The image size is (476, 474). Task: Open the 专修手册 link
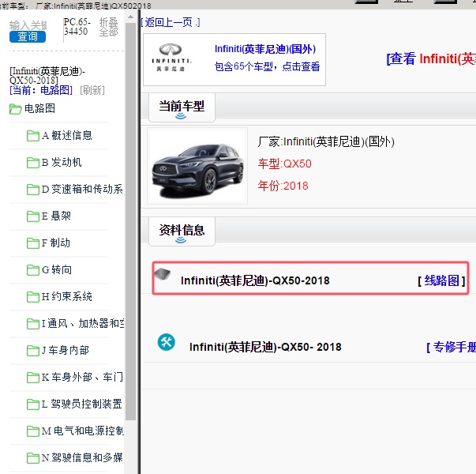point(454,347)
